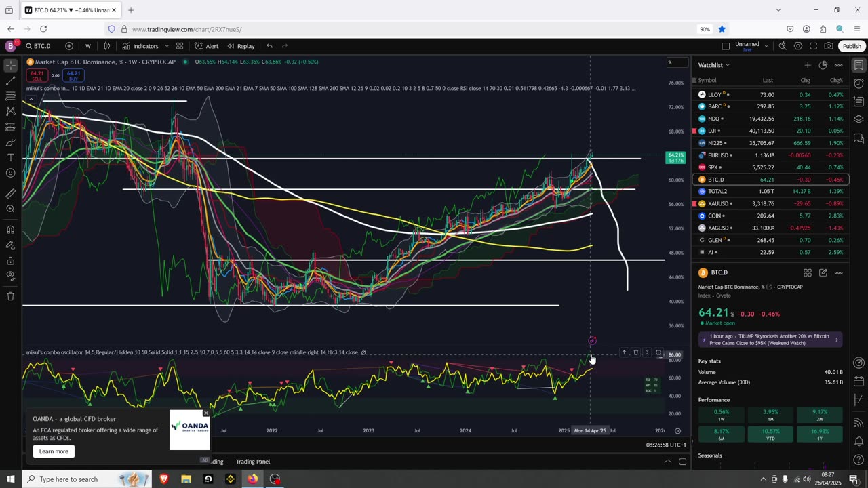Open the Unnamed layout dropdown arrow
Image resolution: width=868 pixels, height=488 pixels.
coord(766,46)
